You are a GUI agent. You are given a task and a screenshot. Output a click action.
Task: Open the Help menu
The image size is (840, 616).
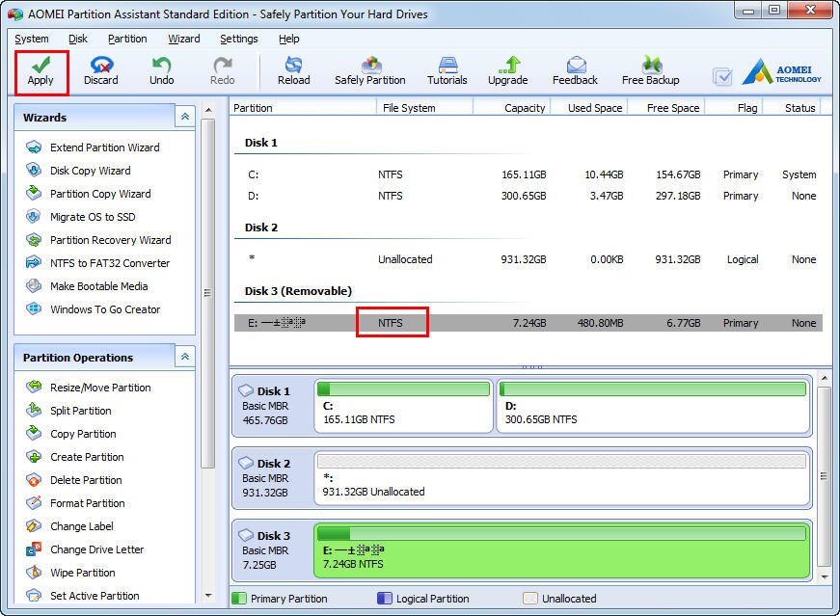[x=288, y=39]
